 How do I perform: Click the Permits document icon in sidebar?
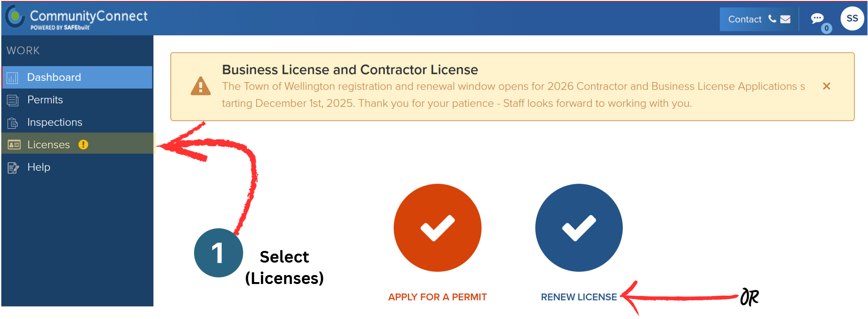pos(13,100)
